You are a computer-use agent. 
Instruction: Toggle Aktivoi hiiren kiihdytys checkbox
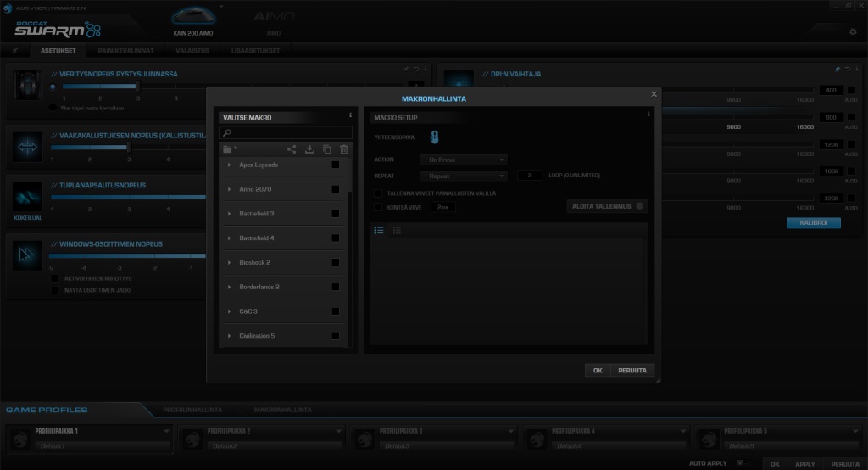coord(55,278)
